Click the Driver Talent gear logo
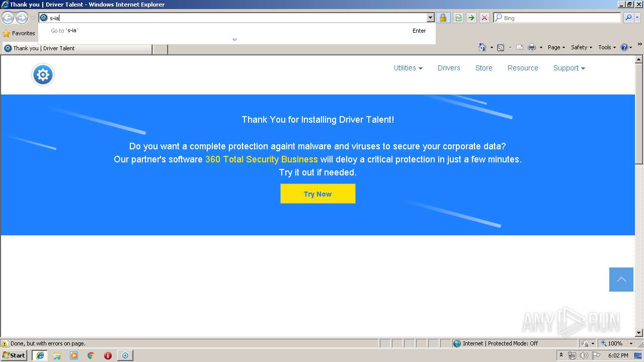Viewport: 644px width, 362px height. (x=43, y=75)
